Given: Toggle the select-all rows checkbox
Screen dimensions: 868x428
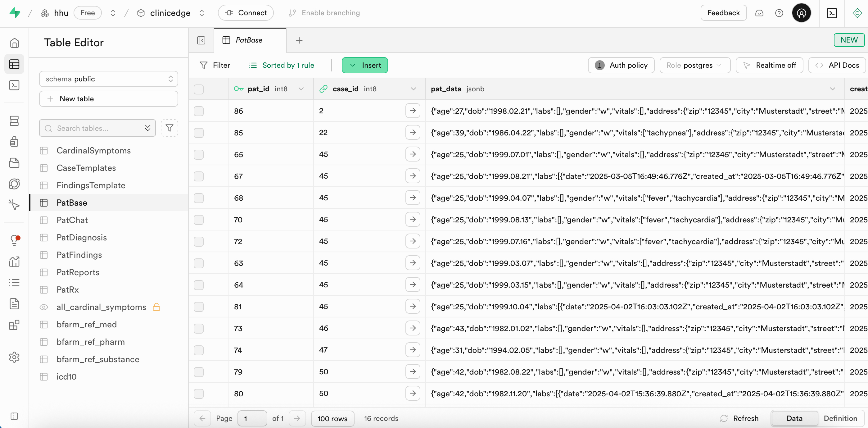Looking at the screenshot, I should coord(198,89).
